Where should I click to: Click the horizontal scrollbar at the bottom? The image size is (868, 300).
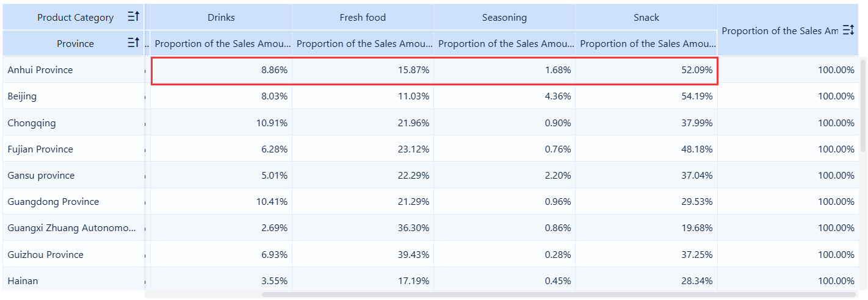click(x=549, y=295)
